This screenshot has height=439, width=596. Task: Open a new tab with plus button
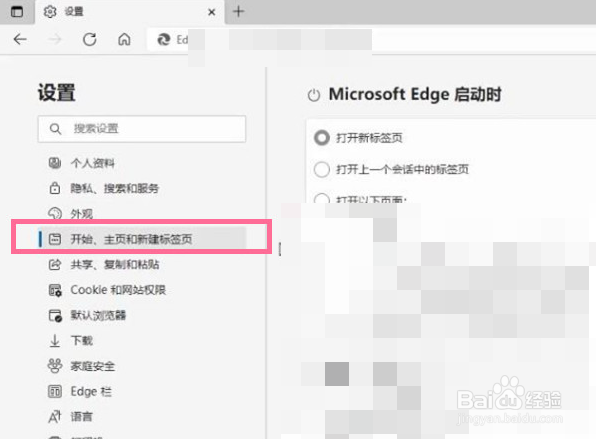pyautogui.click(x=238, y=11)
